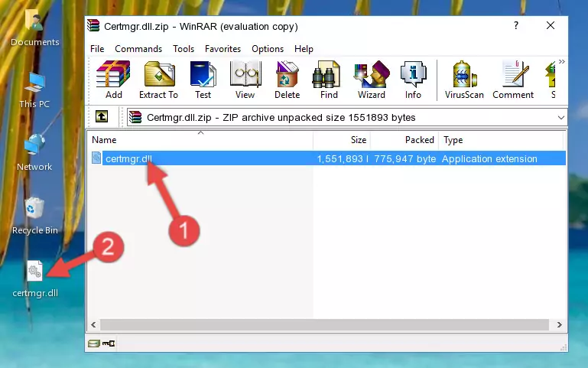Open the Help menu
The image size is (588, 368).
(x=304, y=49)
